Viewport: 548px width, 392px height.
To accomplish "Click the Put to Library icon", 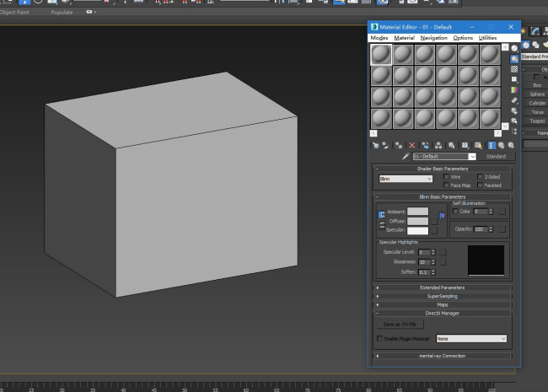I will [452, 145].
